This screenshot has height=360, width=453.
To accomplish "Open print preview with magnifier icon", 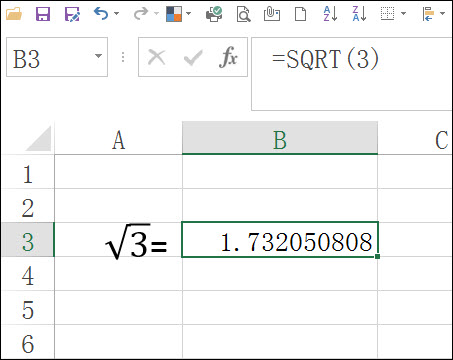I will (x=243, y=14).
